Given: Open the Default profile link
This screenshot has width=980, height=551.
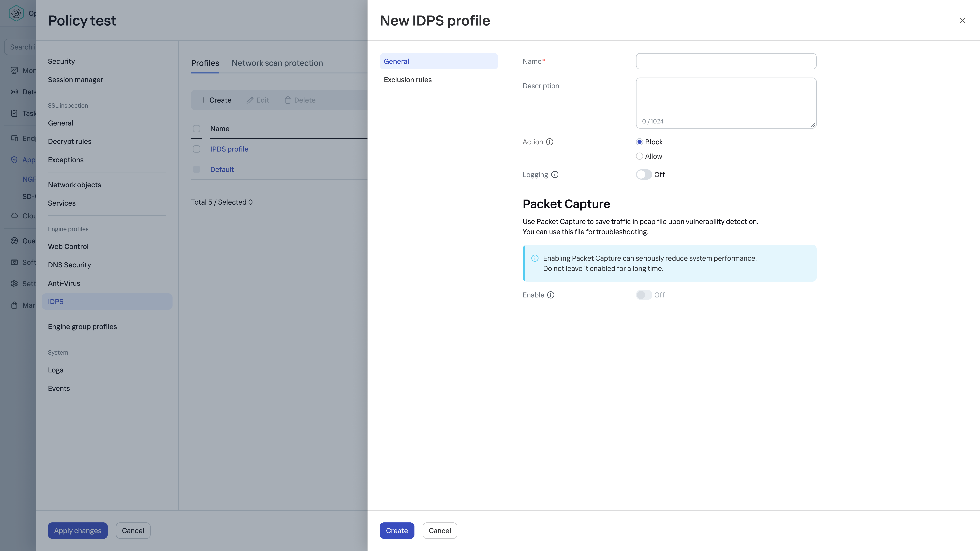Looking at the screenshot, I should point(222,170).
